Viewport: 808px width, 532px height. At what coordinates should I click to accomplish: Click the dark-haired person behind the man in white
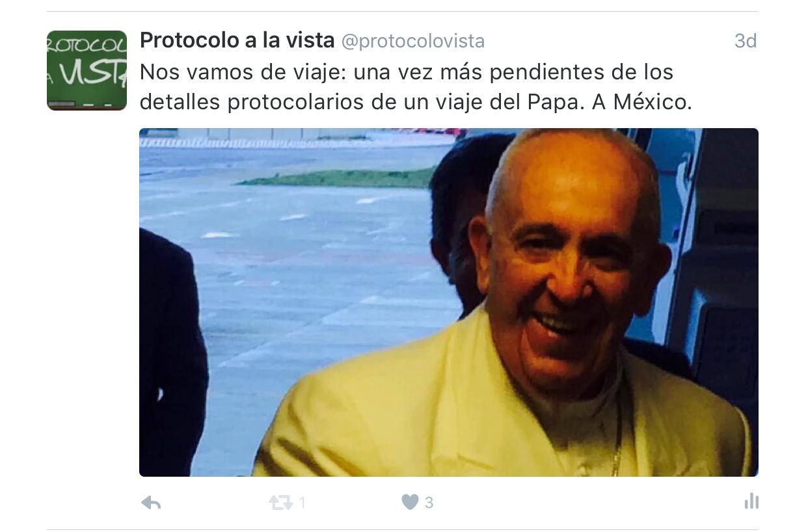[x=459, y=208]
